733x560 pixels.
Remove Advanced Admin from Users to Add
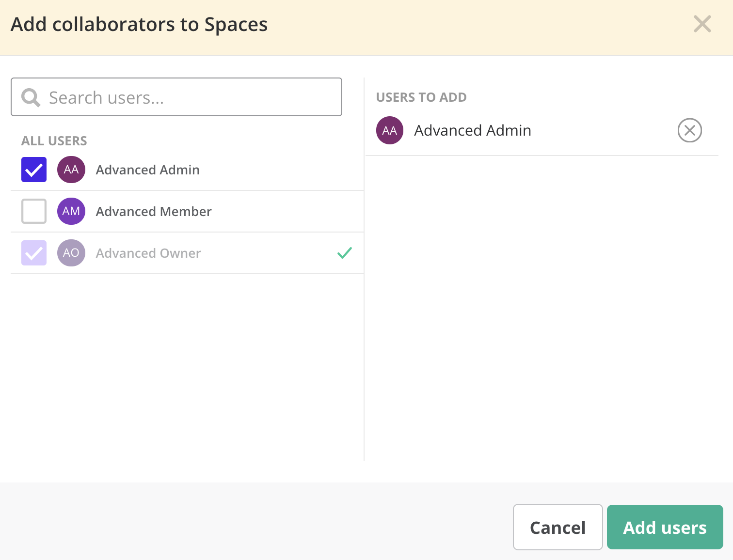point(689,130)
